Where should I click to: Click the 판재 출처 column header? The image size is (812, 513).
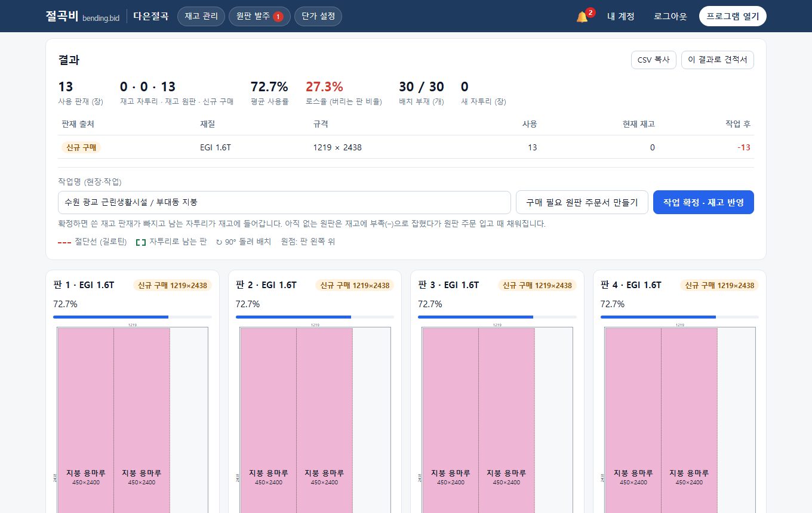[x=78, y=124]
